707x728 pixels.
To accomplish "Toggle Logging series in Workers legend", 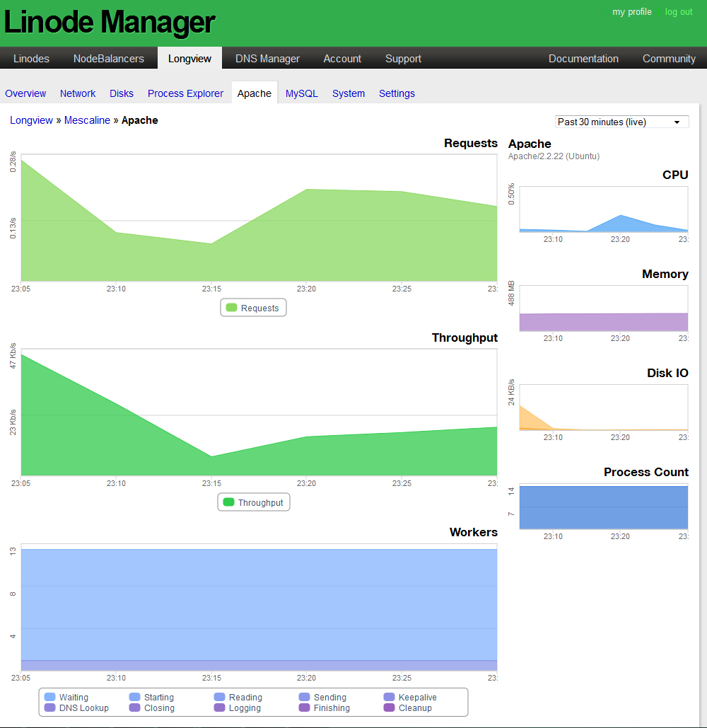I will coord(219,707).
